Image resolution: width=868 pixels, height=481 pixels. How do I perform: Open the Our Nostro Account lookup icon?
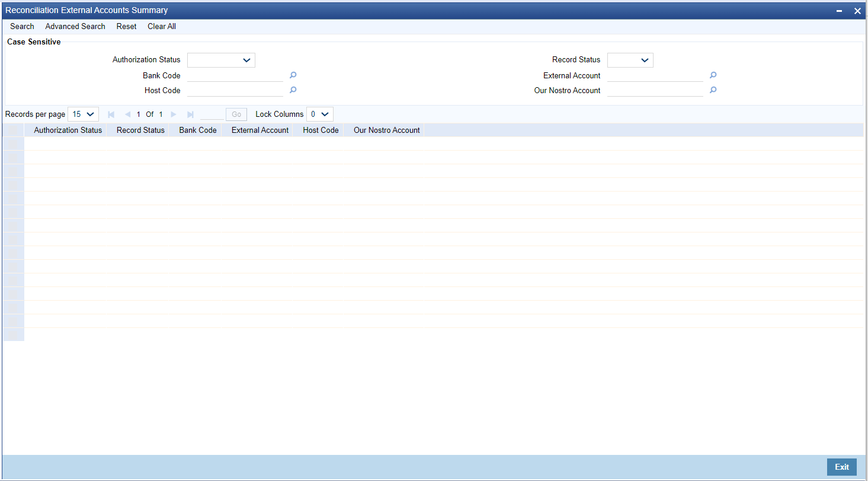[x=713, y=90]
